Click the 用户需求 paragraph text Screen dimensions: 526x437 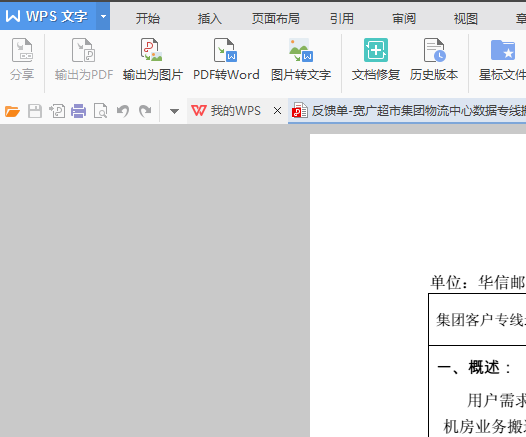(x=496, y=400)
